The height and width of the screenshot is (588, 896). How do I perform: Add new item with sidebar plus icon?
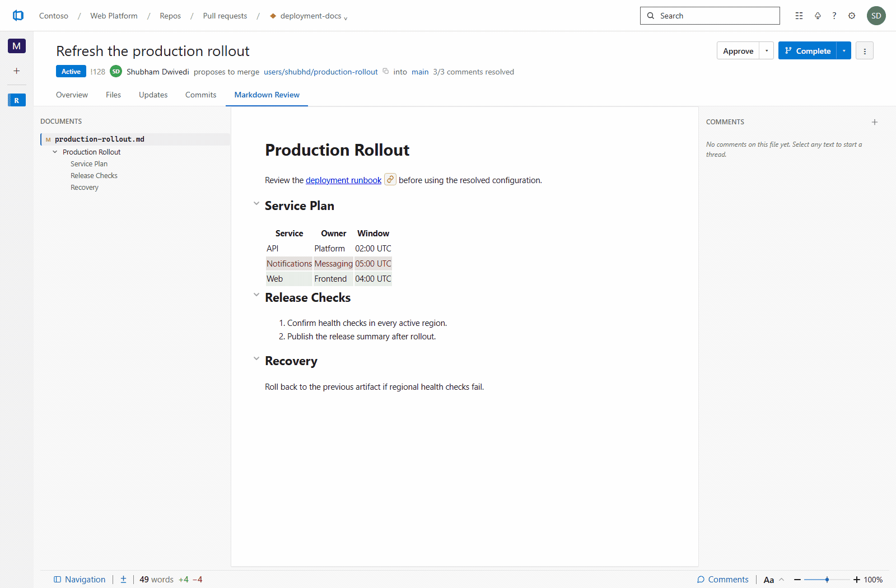(17, 71)
